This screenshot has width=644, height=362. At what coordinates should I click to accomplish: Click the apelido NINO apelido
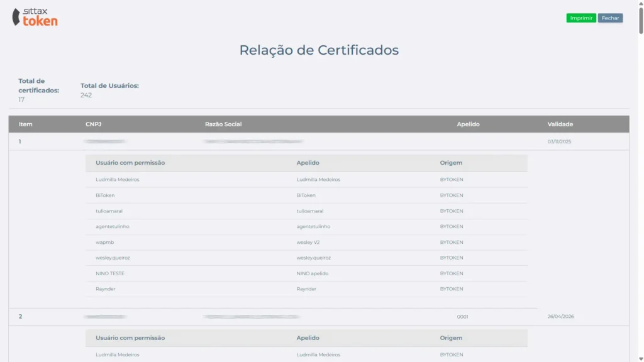(x=313, y=273)
